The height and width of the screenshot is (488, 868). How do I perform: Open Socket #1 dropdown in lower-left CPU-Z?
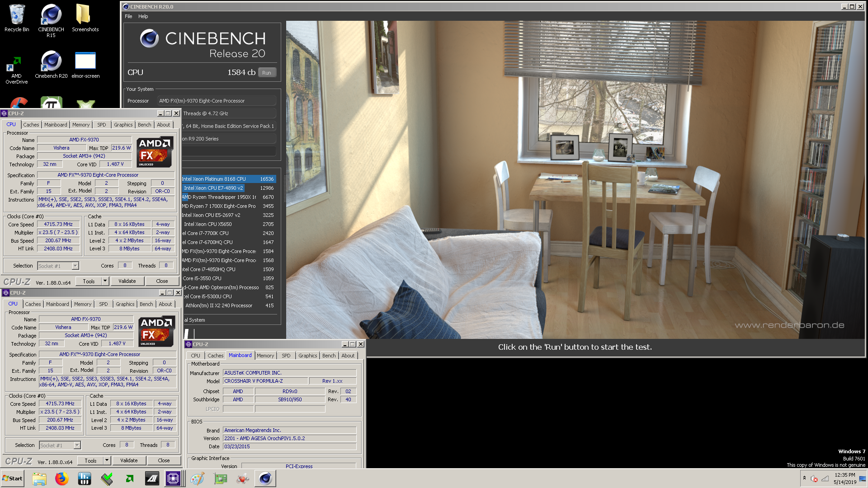(60, 445)
